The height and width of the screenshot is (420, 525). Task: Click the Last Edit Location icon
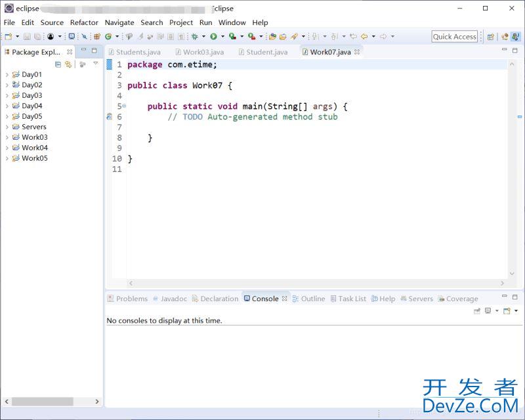click(x=353, y=36)
